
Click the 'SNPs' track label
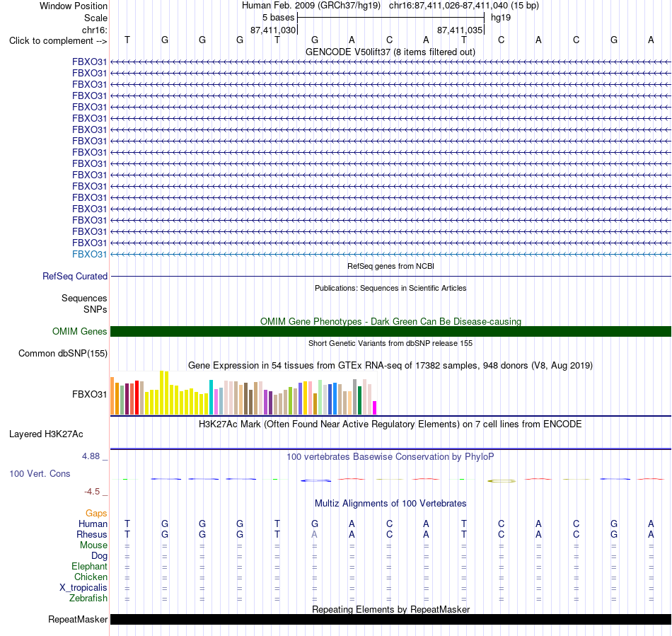pyautogui.click(x=95, y=309)
